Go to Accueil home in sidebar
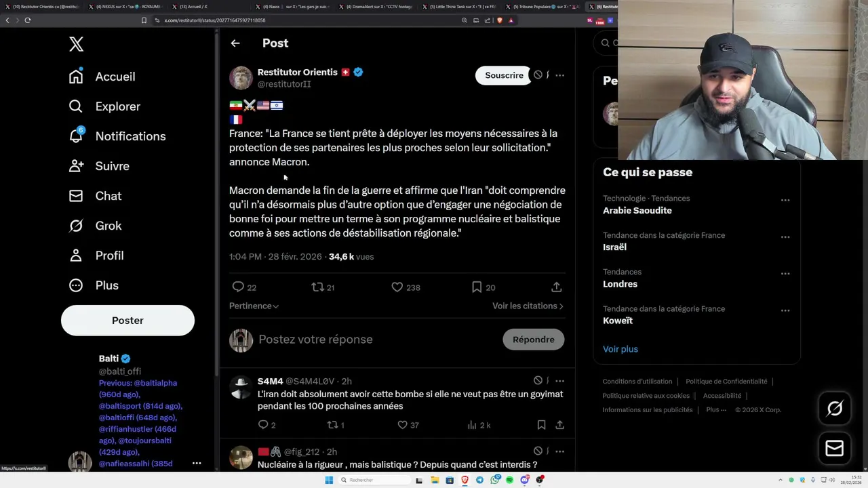Screen dimensions: 868x488 point(102,77)
